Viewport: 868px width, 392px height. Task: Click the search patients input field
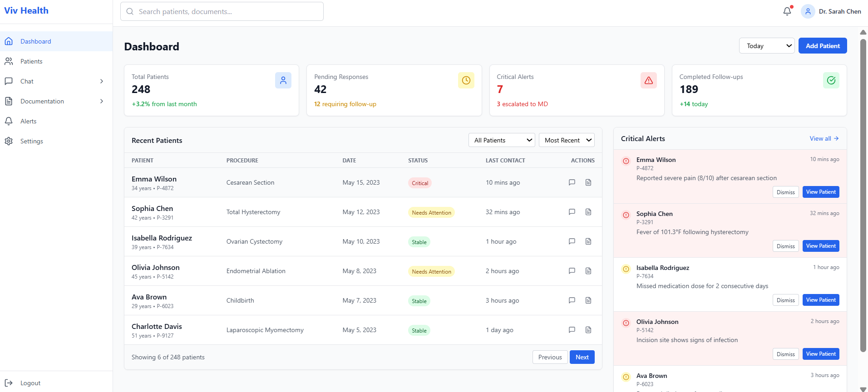point(222,11)
